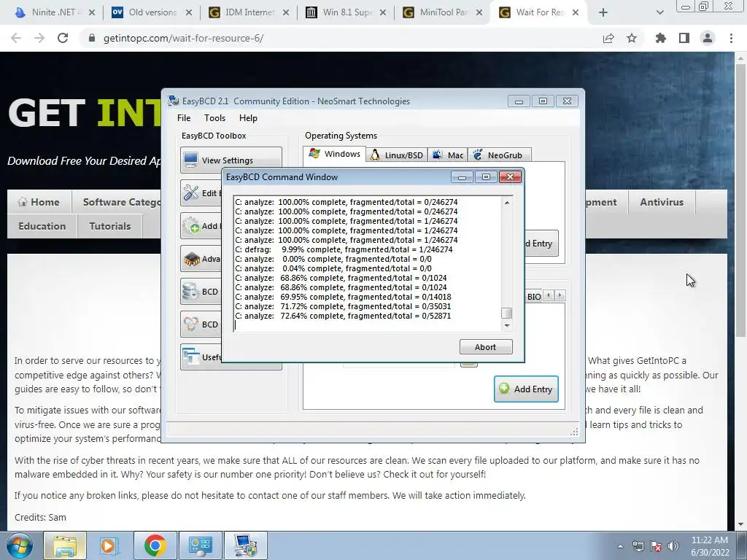The width and height of the screenshot is (747, 560).
Task: Open the tab search dropdown chevron
Action: point(659,12)
